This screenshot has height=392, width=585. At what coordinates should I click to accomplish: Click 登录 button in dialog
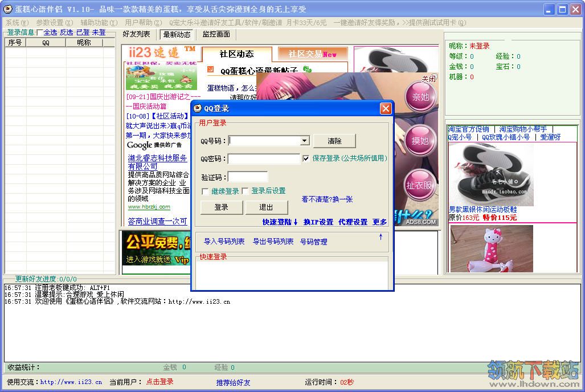221,207
